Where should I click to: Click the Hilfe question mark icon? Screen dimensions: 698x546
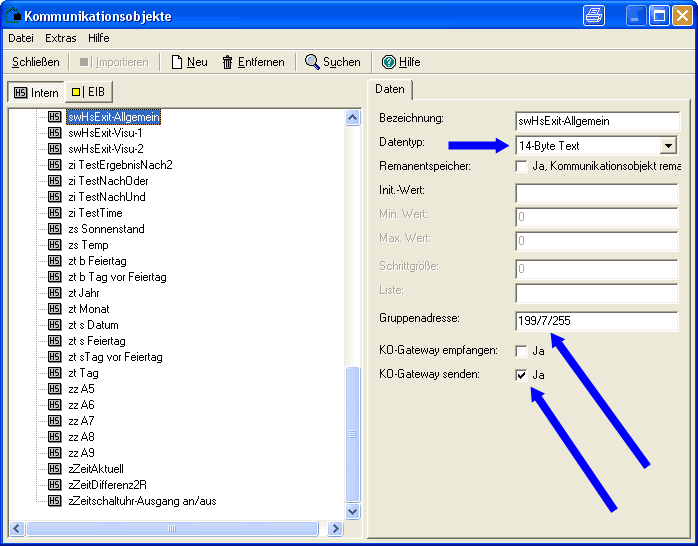click(389, 62)
